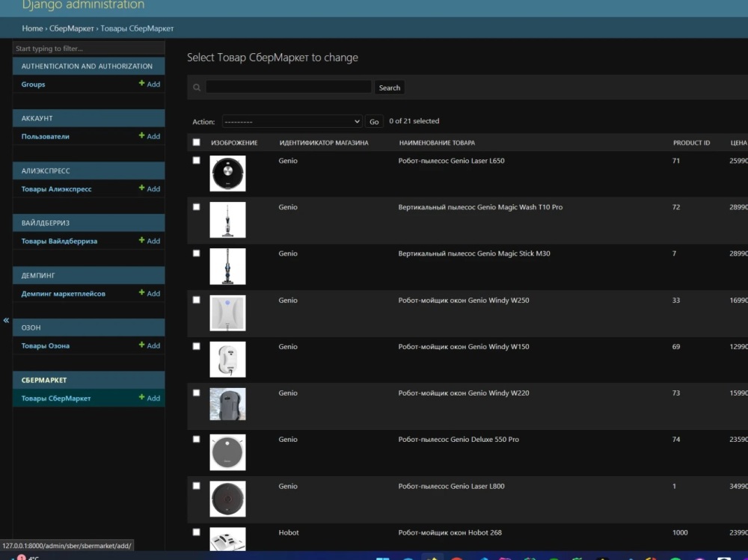Open the Action dropdown

click(292, 122)
